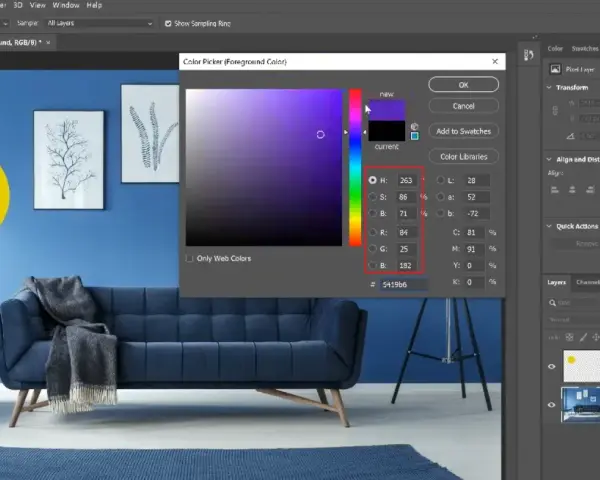Screen dimensions: 600x480
Task: Click the C cyan field showing 81
Action: coord(474,232)
